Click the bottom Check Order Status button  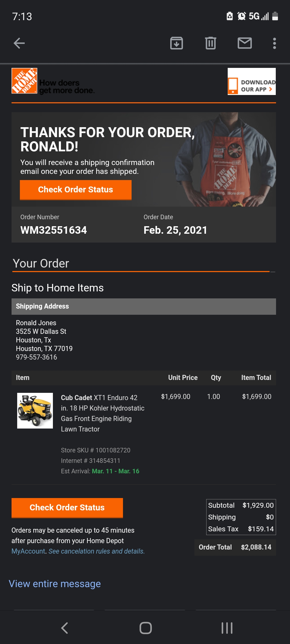(x=67, y=508)
